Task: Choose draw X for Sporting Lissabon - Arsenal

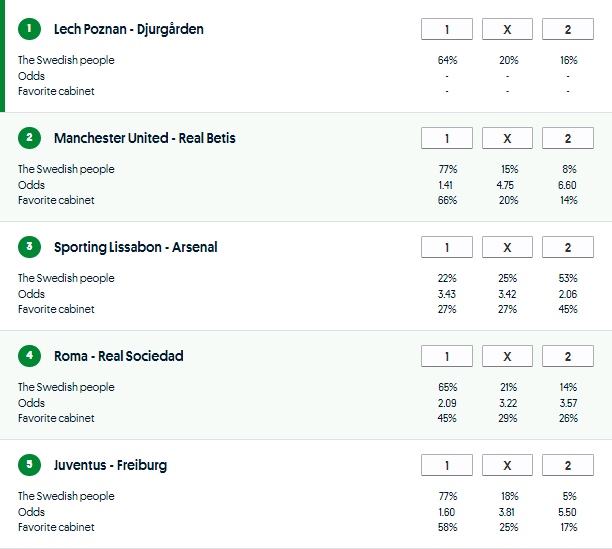Action: [507, 247]
